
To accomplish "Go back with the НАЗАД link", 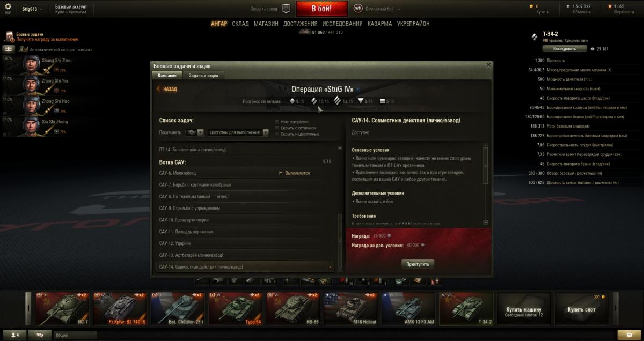I will (167, 90).
